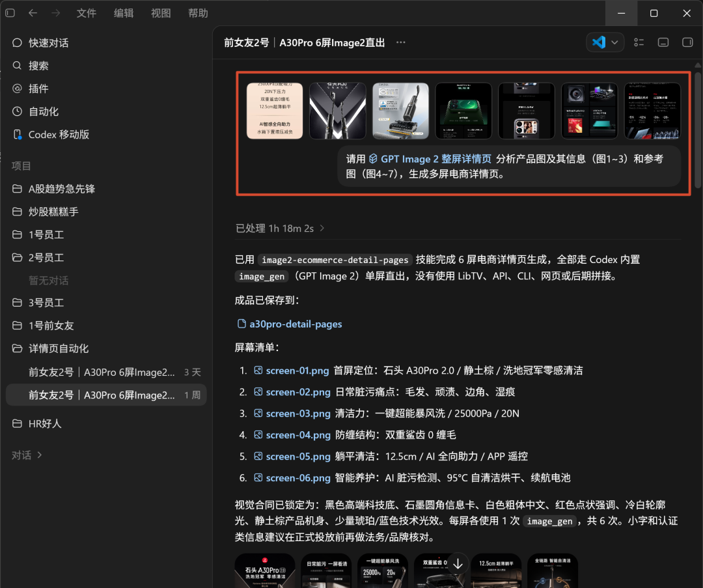Expand the 对话 section chevron

tap(40, 455)
